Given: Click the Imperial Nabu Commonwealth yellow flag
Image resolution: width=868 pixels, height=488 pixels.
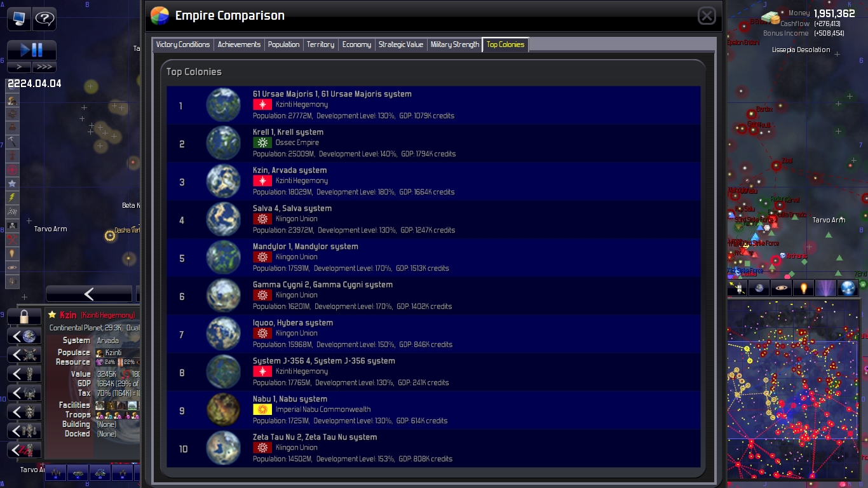Looking at the screenshot, I should tap(262, 410).
